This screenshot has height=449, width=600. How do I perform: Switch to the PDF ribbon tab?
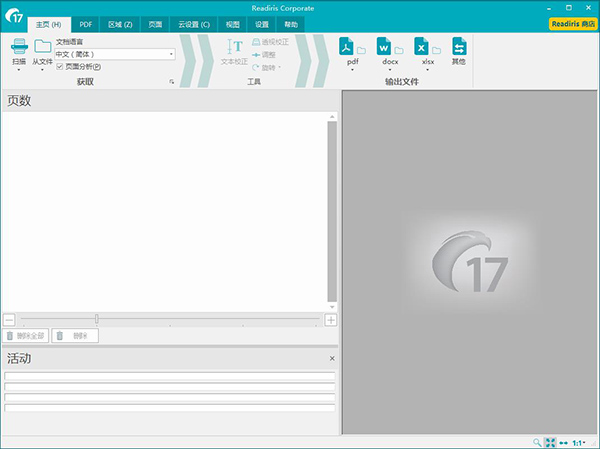click(x=86, y=24)
